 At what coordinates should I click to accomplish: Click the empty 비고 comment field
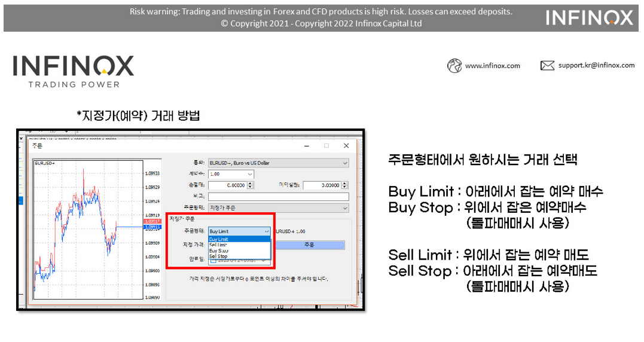pyautogui.click(x=279, y=197)
